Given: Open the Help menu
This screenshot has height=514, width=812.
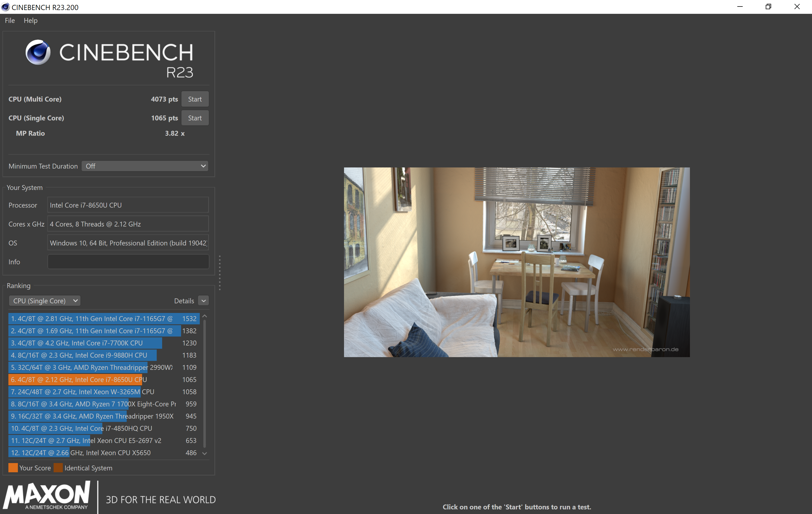Looking at the screenshot, I should [30, 21].
